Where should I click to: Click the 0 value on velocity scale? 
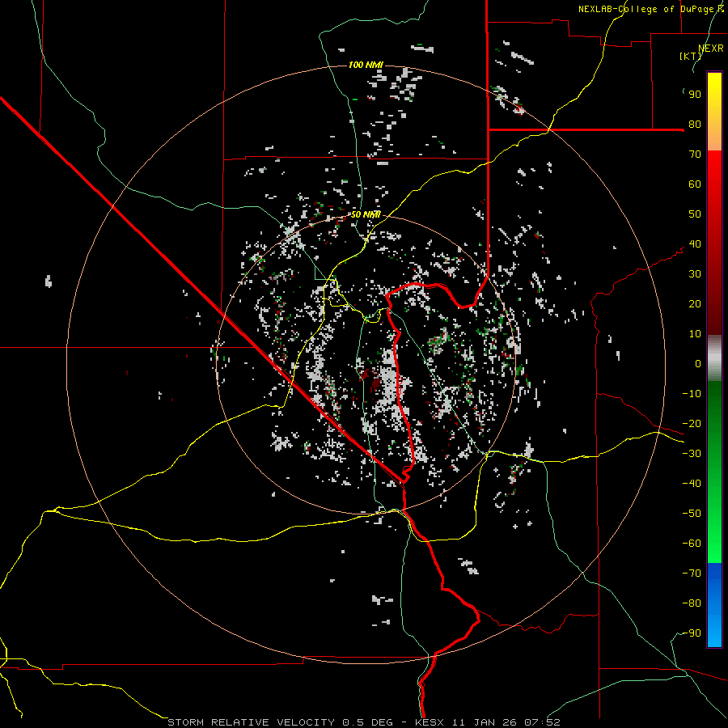pos(698,364)
